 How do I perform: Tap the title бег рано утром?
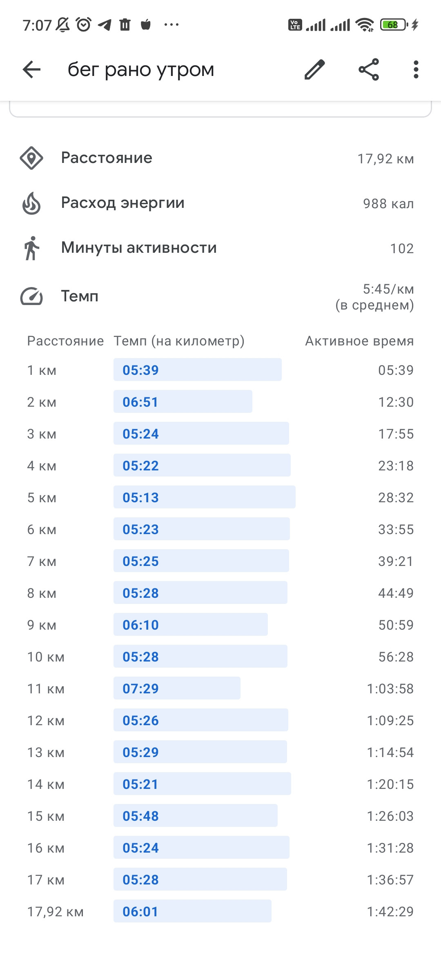click(141, 70)
